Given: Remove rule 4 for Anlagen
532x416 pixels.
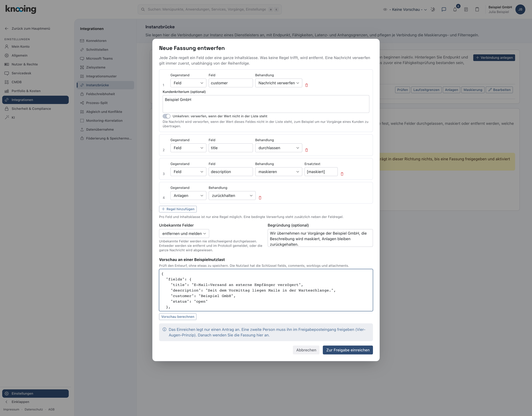Looking at the screenshot, I should [x=260, y=198].
